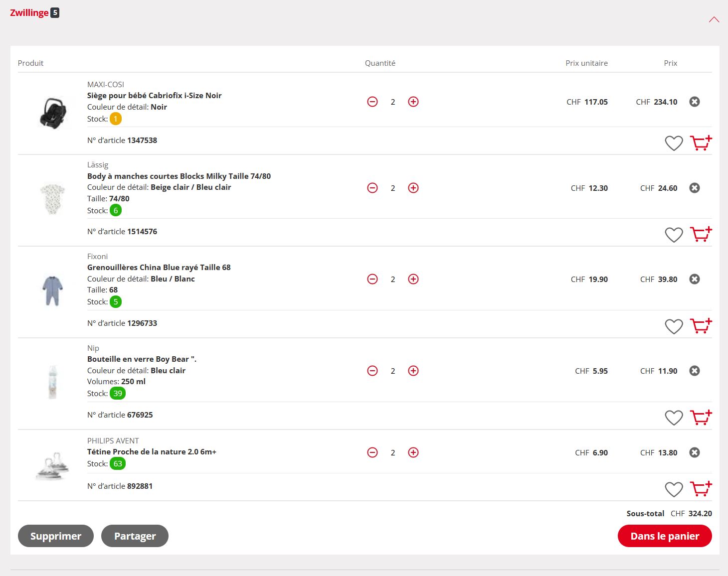Remove Lässig Body Blocks Milky from list
This screenshot has width=728, height=576.
pyautogui.click(x=695, y=188)
